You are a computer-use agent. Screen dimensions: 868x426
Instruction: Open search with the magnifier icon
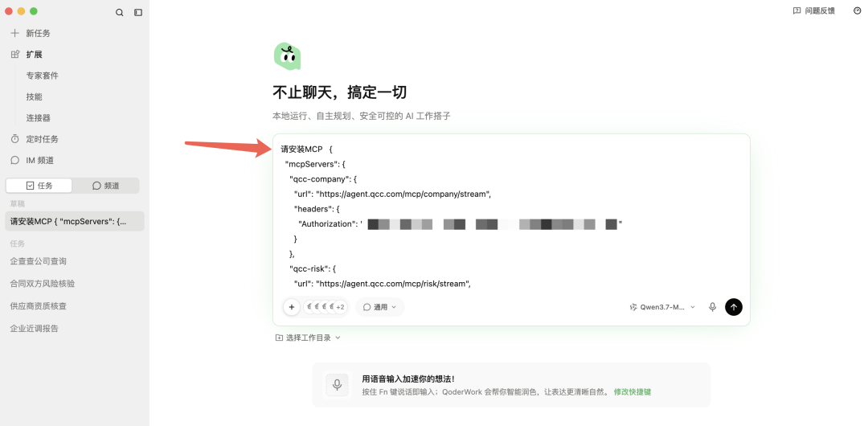(119, 12)
